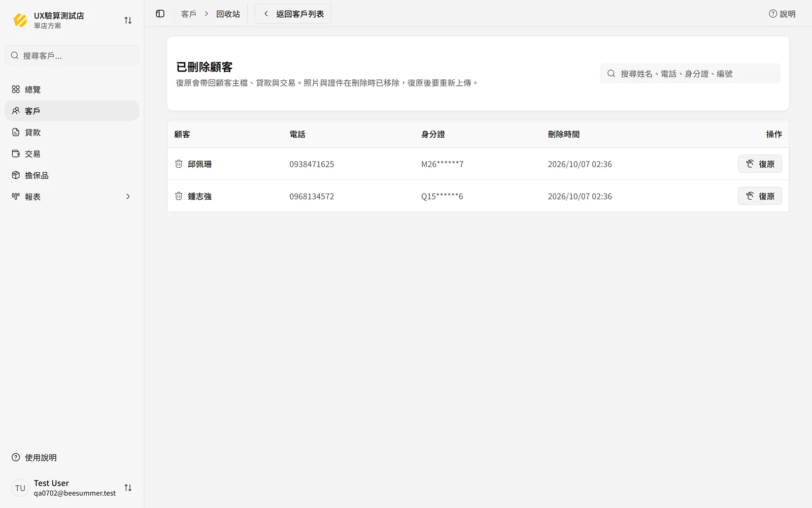
Task: Click ID number Q15******6
Action: (x=442, y=196)
